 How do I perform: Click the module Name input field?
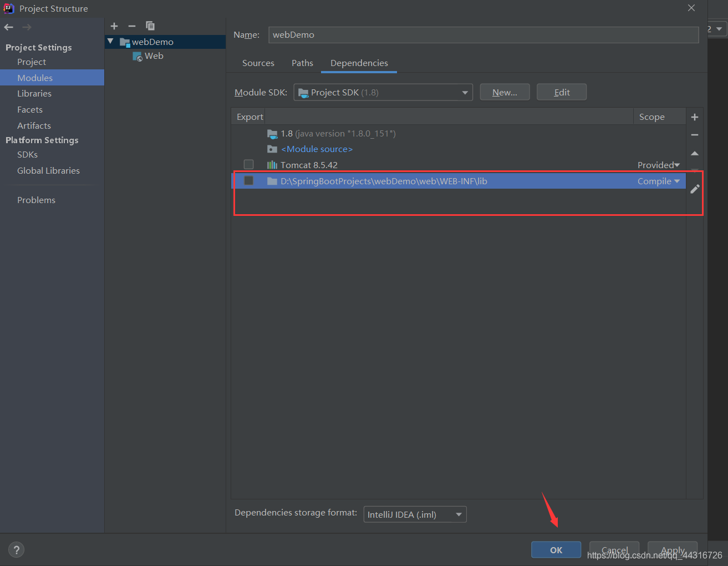[x=483, y=35]
